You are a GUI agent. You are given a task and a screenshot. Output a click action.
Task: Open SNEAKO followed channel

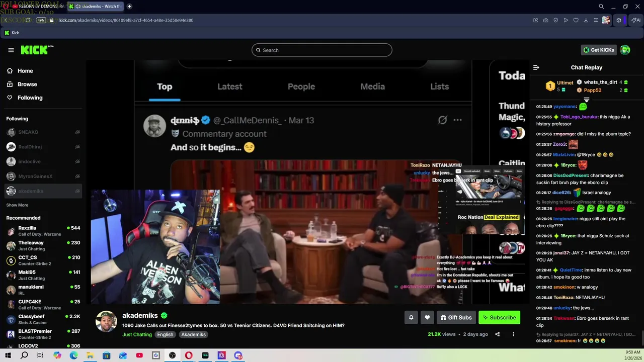coord(43,132)
